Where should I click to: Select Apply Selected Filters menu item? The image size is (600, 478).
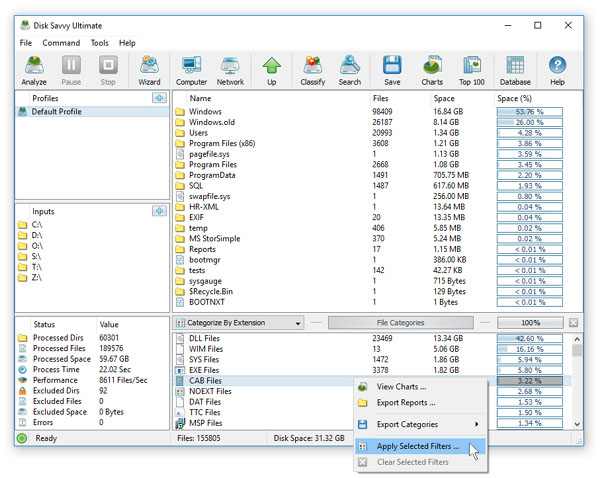(418, 446)
